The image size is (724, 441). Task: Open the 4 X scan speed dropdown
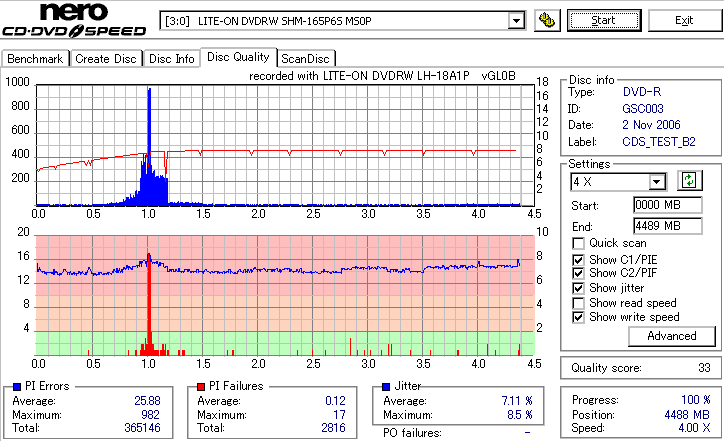[656, 182]
